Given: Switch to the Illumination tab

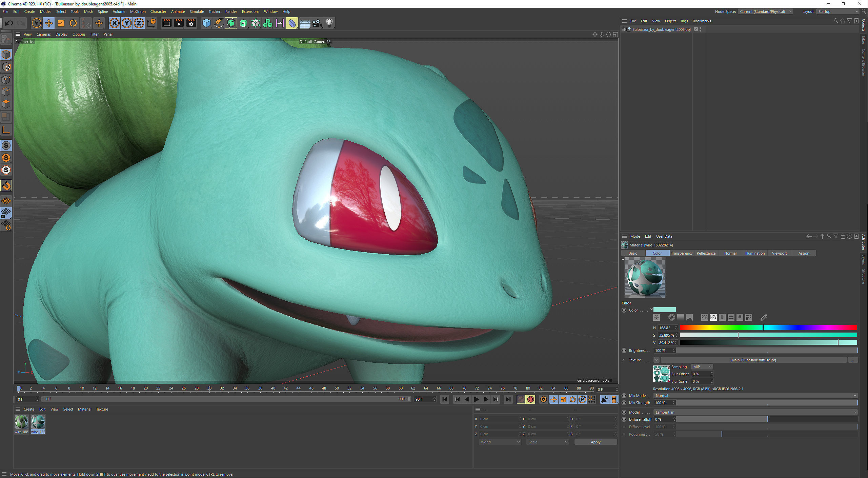Looking at the screenshot, I should [x=755, y=253].
